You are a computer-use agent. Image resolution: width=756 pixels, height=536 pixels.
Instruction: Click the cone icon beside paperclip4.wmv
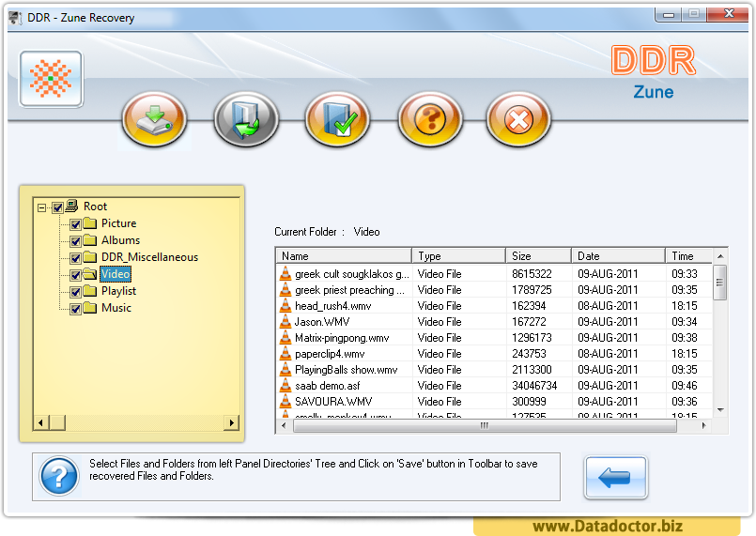(x=285, y=353)
